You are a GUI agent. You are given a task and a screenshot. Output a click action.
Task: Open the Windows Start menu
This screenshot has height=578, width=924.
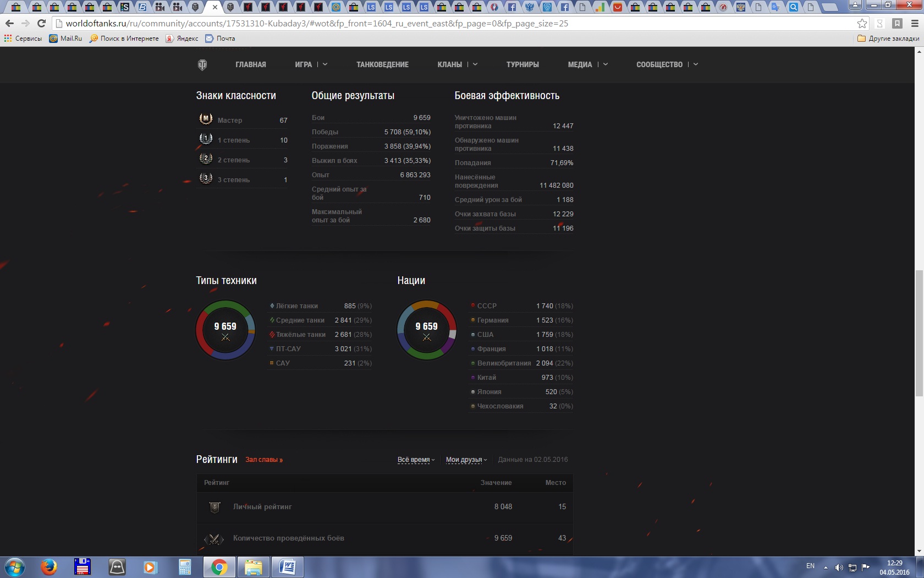[15, 567]
